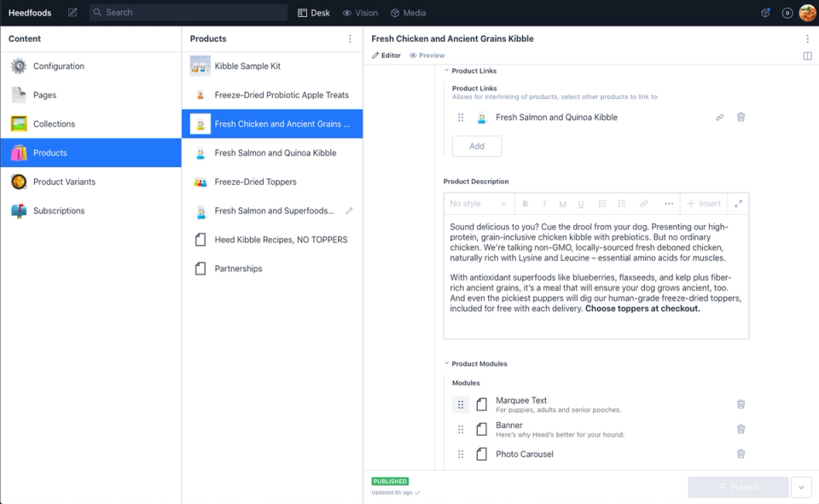Open Pages in Content list
This screenshot has width=819, height=504.
[x=91, y=95]
